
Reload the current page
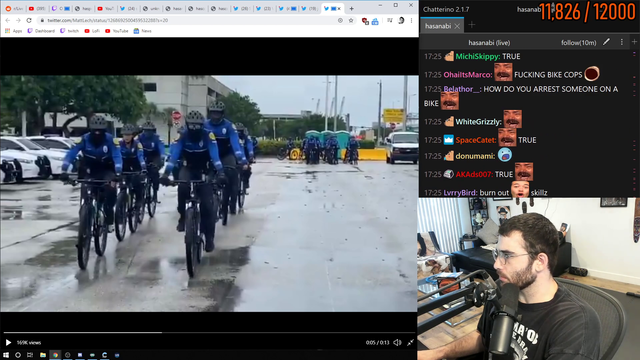point(29,20)
